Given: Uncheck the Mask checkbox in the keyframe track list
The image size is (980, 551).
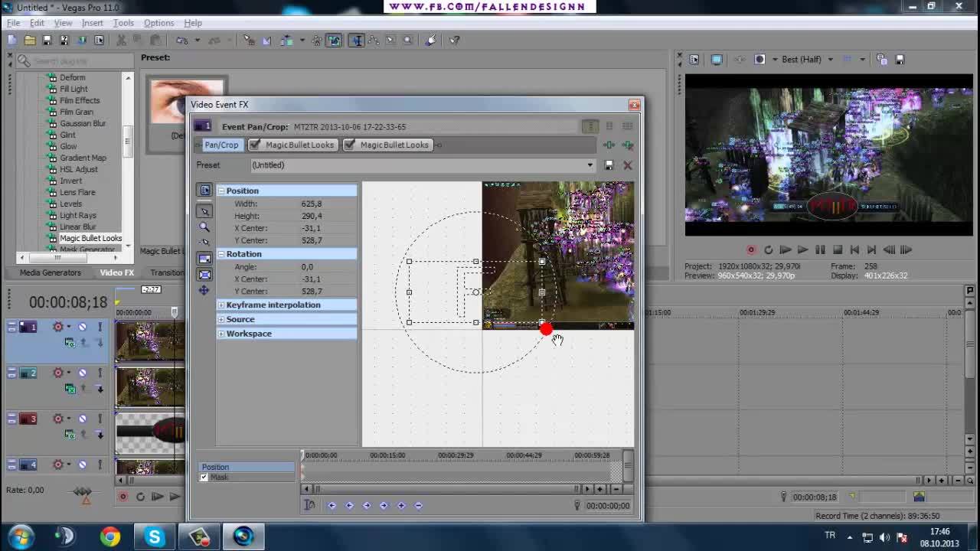Looking at the screenshot, I should click(x=204, y=478).
